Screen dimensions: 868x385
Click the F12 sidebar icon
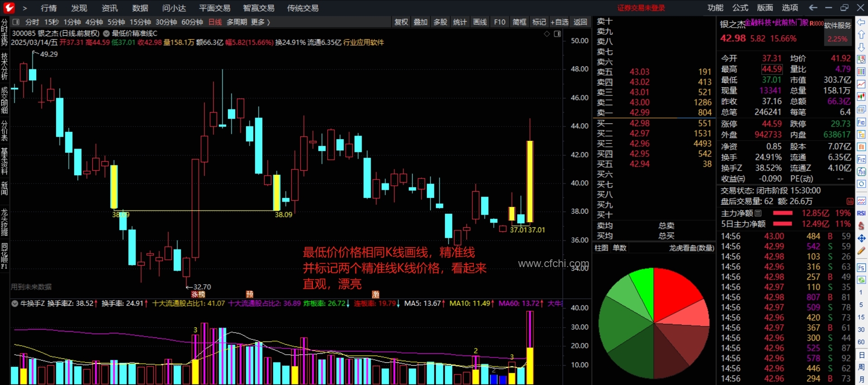[x=861, y=160]
